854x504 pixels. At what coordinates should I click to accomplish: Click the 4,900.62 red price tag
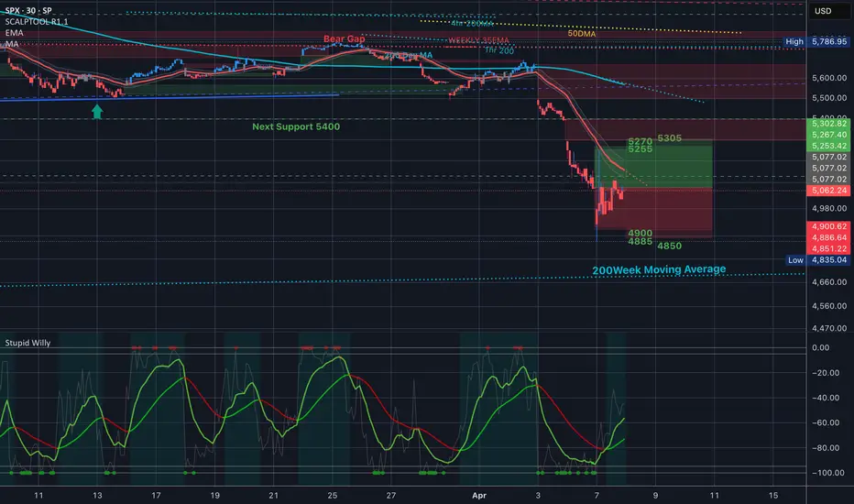(x=828, y=226)
